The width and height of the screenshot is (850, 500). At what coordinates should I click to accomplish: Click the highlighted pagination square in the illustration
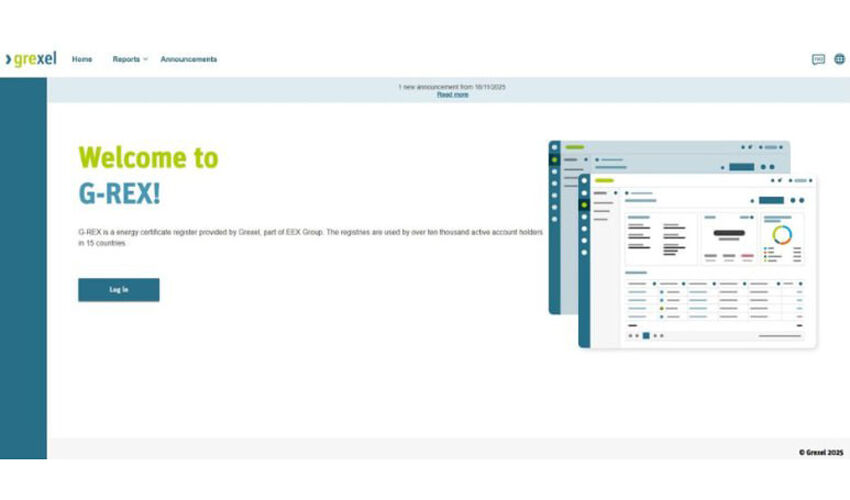pos(646,336)
